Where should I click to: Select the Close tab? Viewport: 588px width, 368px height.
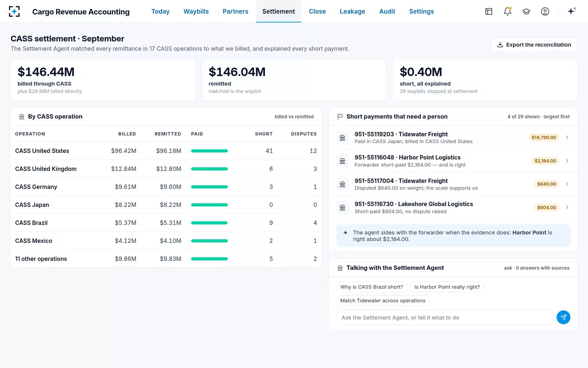coord(317,11)
